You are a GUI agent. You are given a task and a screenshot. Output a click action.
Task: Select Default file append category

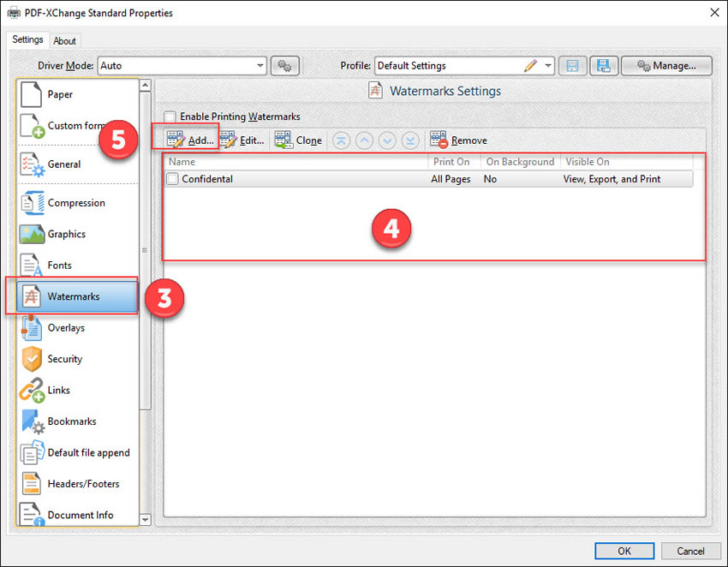78,452
